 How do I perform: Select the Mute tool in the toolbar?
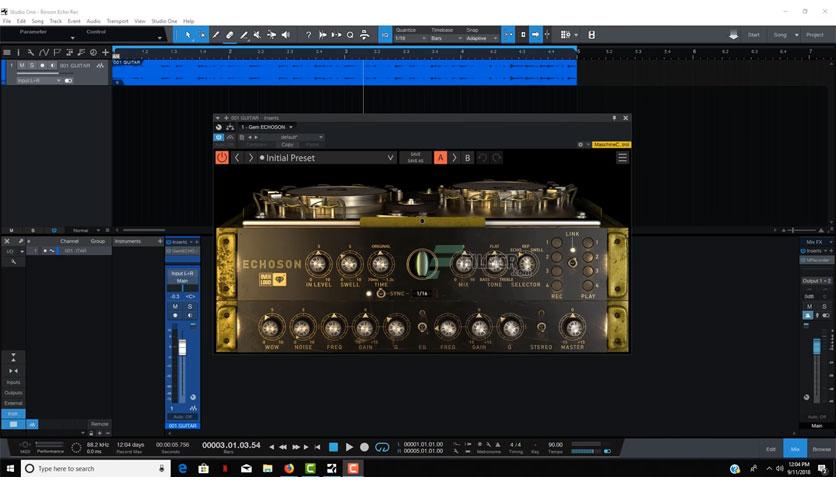(x=257, y=35)
